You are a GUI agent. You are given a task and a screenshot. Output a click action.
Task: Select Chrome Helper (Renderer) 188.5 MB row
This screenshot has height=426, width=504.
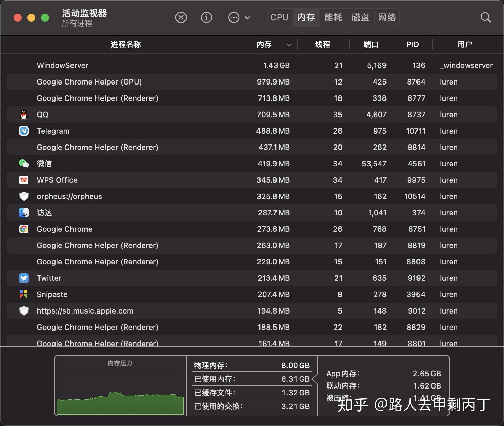point(252,327)
